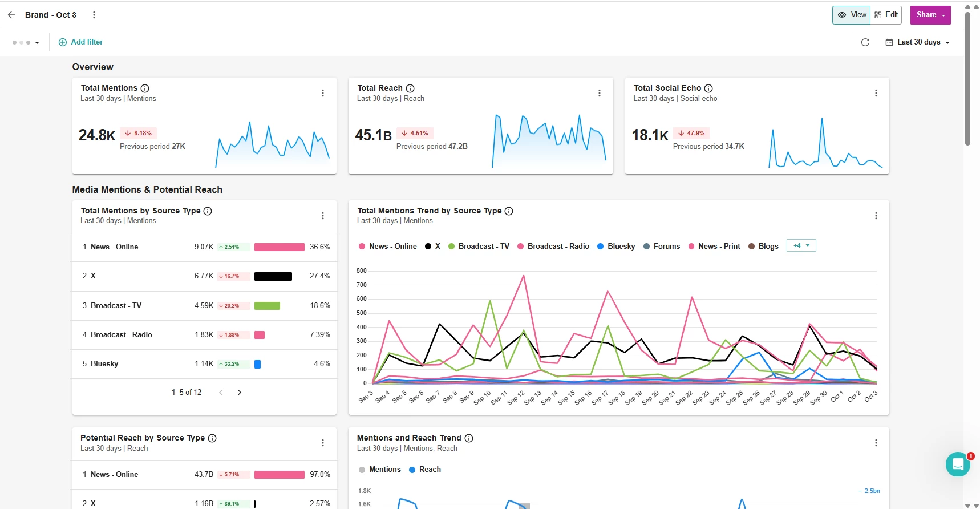Viewport: 980px width, 509px height.
Task: Show info for Total Mentions Trend by Source Type
Action: [x=509, y=211]
